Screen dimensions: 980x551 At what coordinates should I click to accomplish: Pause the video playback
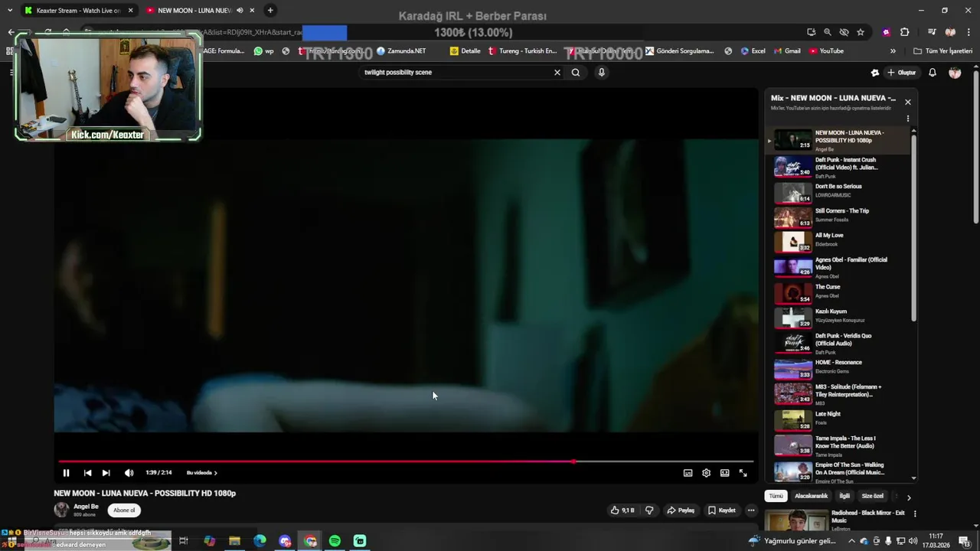pos(66,473)
